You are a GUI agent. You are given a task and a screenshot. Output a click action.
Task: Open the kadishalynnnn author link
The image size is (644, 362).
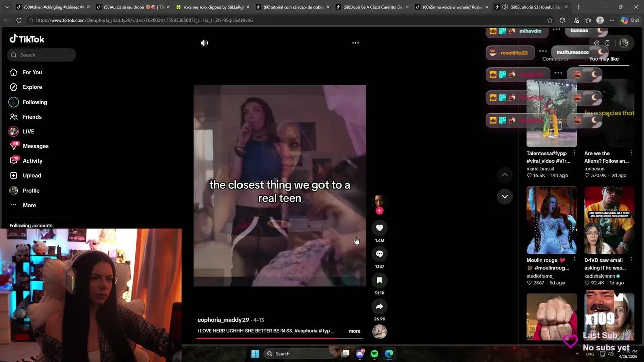tap(600, 276)
